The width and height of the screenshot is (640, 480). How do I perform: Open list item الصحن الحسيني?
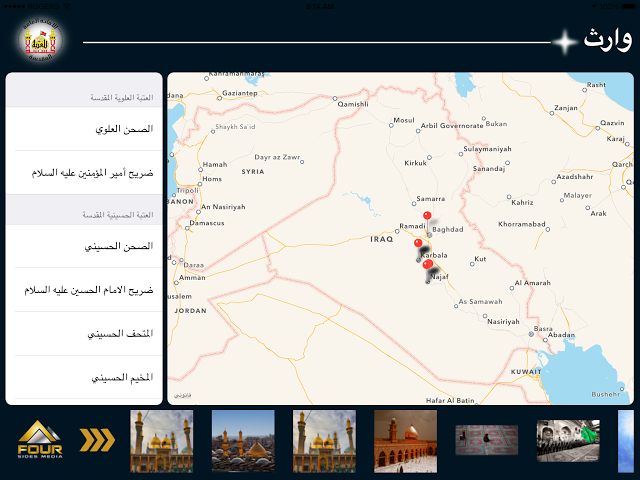click(84, 246)
